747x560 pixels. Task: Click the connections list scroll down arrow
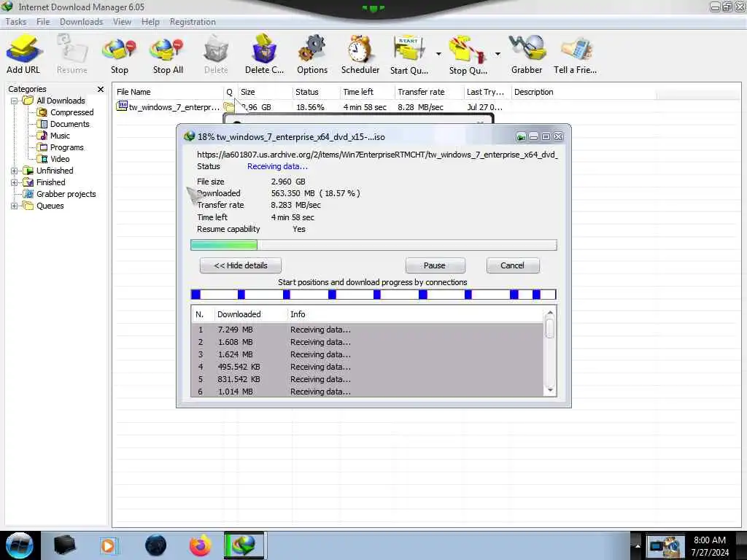pyautogui.click(x=550, y=391)
